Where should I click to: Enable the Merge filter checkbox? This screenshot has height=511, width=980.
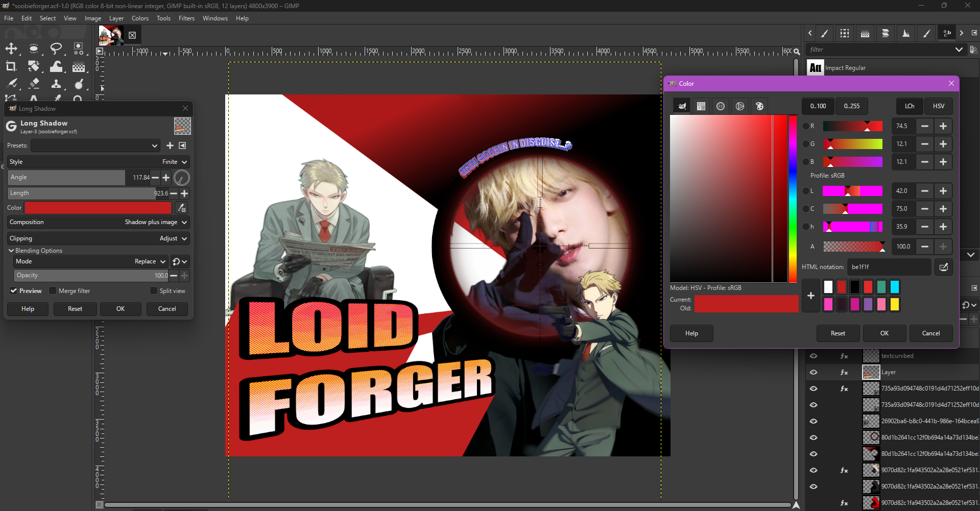tap(53, 291)
